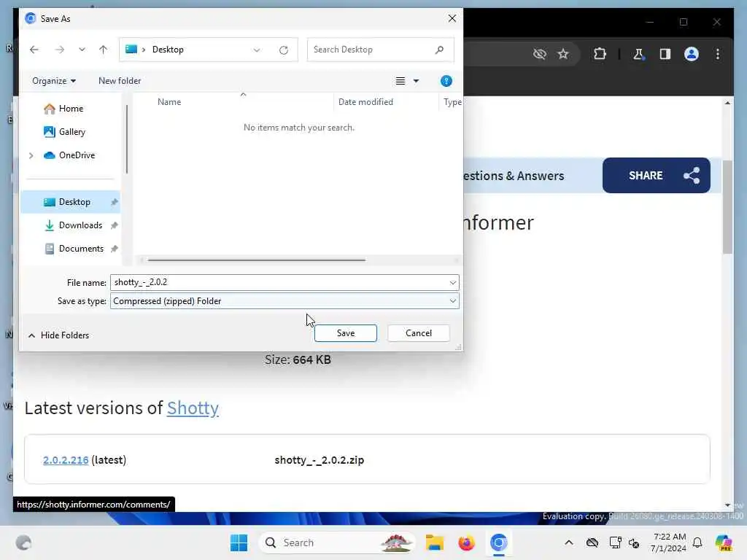Click the File name text field
Image resolution: width=747 pixels, height=560 pixels.
click(x=279, y=282)
